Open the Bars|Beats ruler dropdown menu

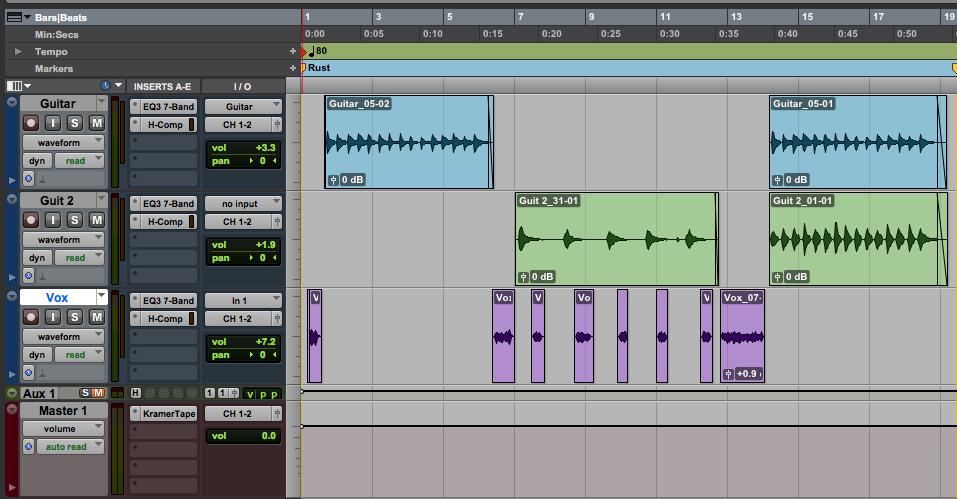coord(18,18)
